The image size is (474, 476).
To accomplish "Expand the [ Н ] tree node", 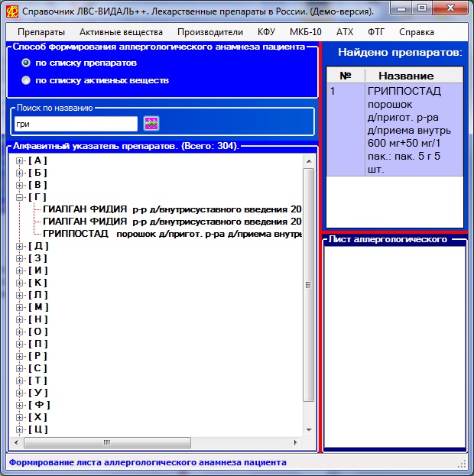I will (x=19, y=319).
